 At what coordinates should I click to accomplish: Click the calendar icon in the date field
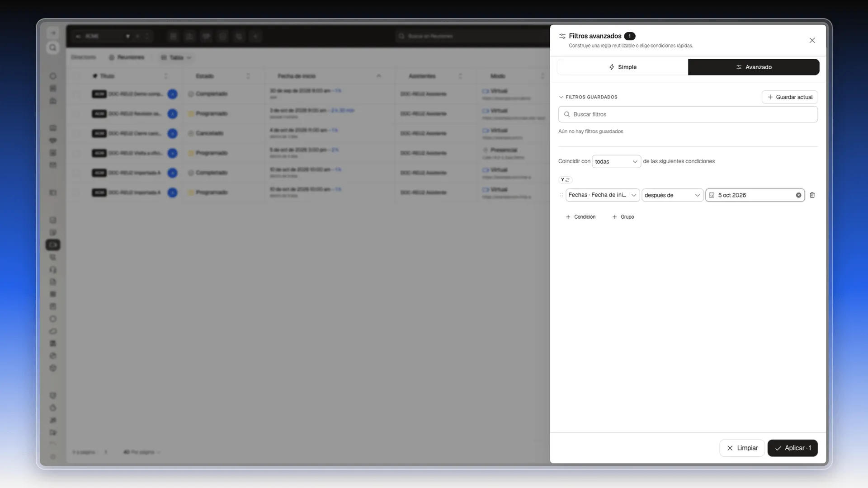pos(712,195)
